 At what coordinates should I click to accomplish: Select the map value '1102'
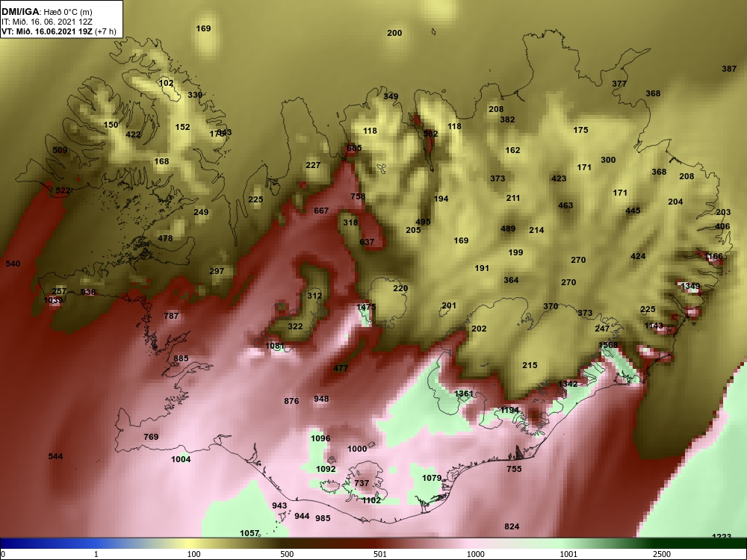371,500
